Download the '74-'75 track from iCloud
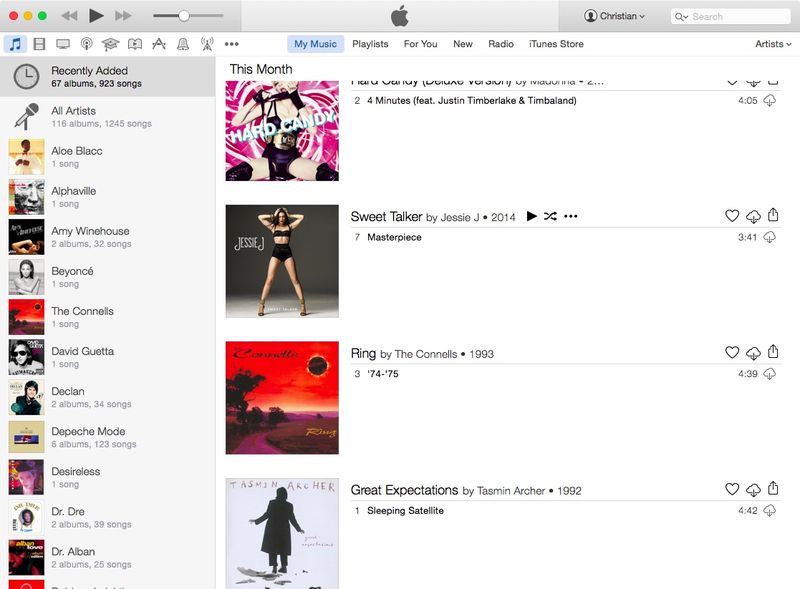Screen dimensions: 800x589 pyautogui.click(x=769, y=374)
